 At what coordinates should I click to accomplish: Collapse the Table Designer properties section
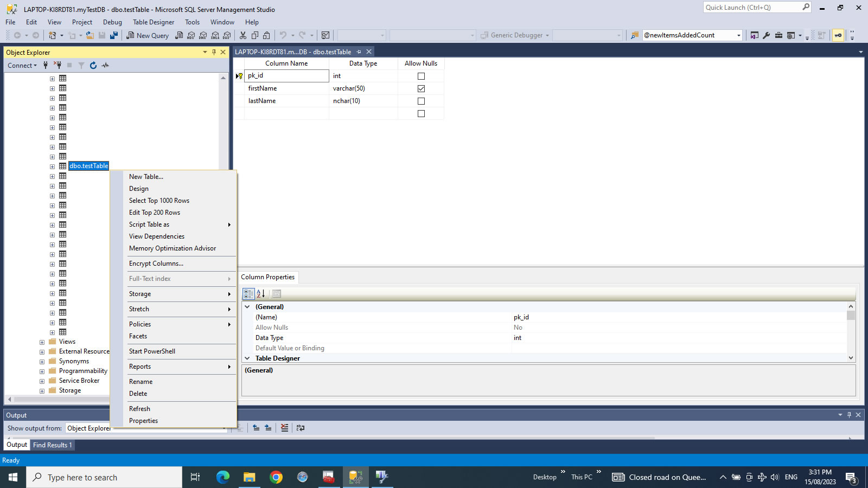pos(247,358)
